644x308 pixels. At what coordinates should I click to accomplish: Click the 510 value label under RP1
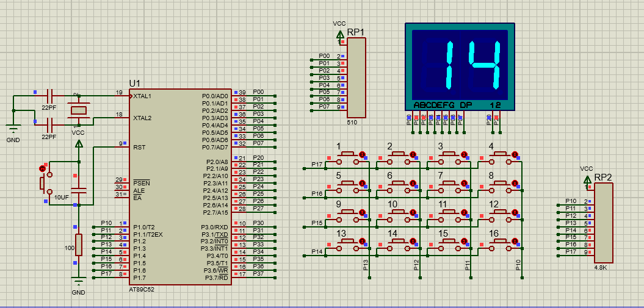[x=352, y=122]
